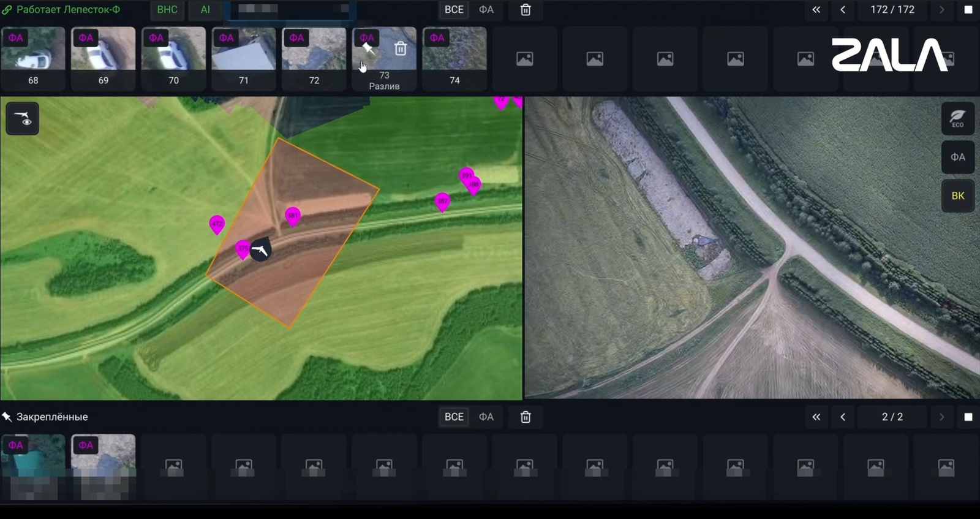Screen dimensions: 980x519
Task: Switch camera view to ФА mode
Action: (958, 157)
